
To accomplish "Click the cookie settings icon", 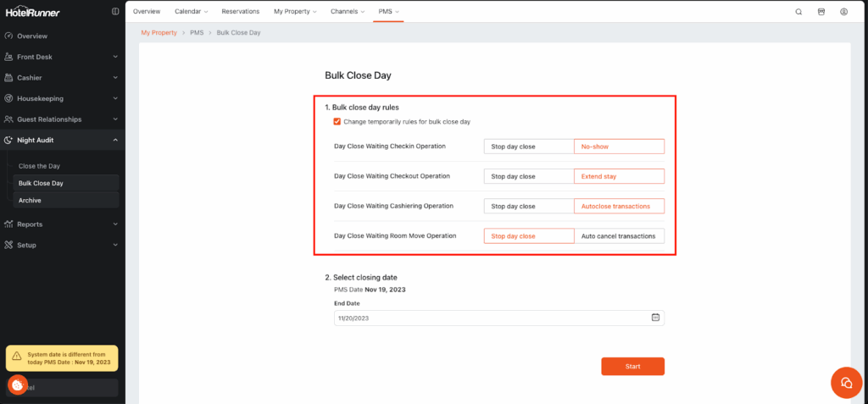I will [18, 385].
